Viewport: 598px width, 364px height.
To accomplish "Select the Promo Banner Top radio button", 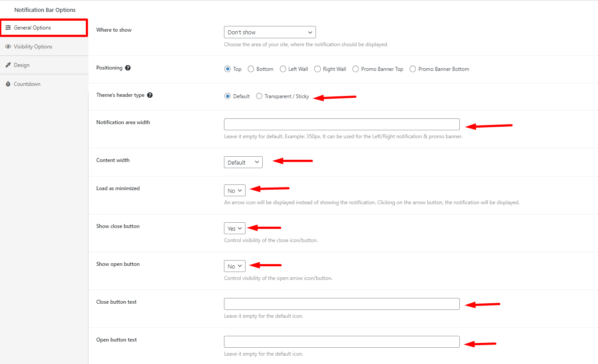I will (356, 69).
